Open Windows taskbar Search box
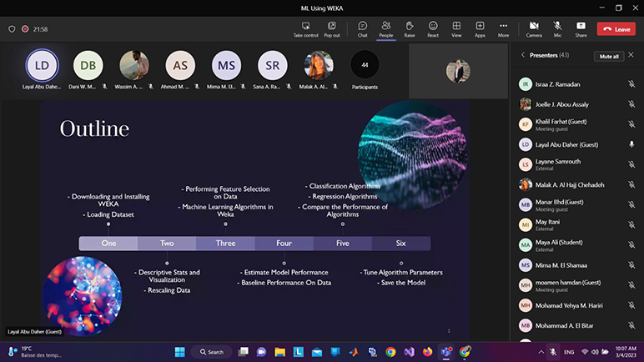644x362 pixels. point(211,352)
